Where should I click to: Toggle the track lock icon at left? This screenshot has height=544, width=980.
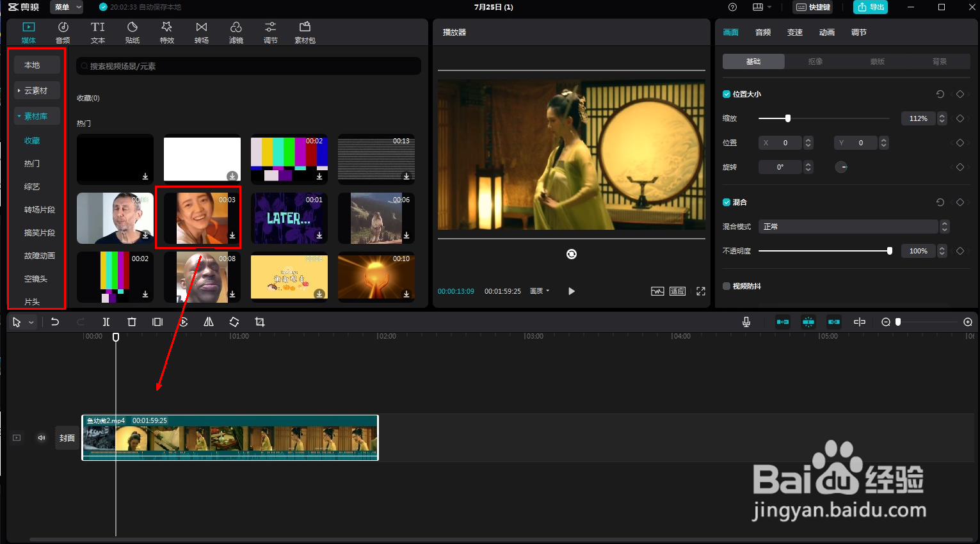[x=17, y=438]
